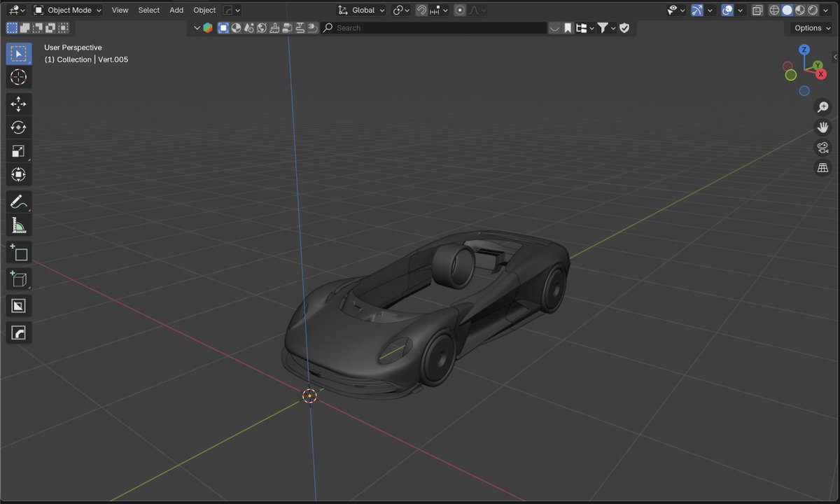Click the 3D cursor at the world origin

coord(309,395)
